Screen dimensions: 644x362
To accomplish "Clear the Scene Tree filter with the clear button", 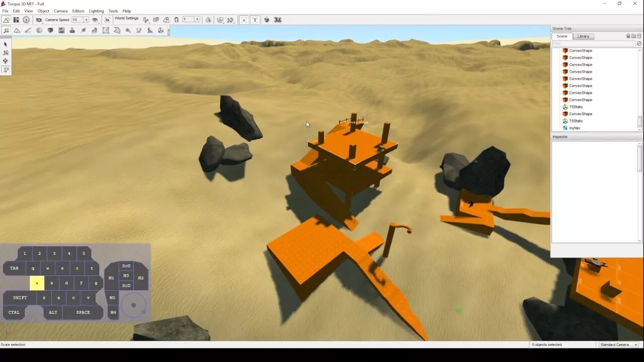I will tap(639, 43).
